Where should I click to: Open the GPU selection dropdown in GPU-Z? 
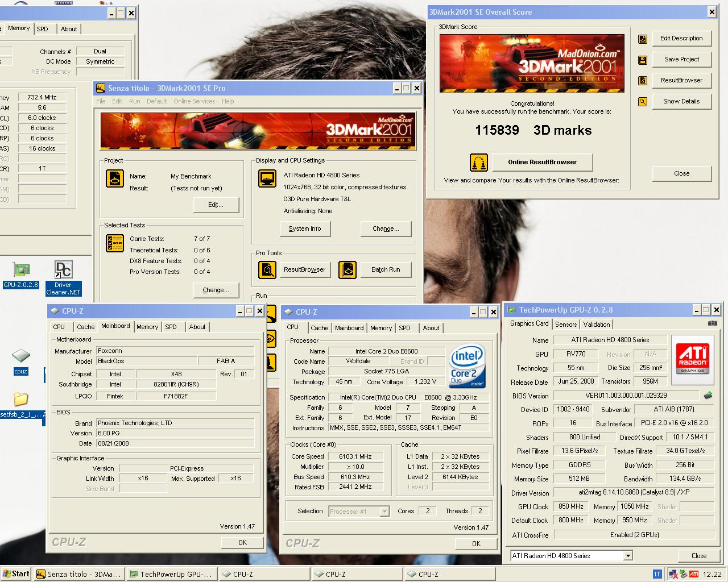[x=628, y=556]
